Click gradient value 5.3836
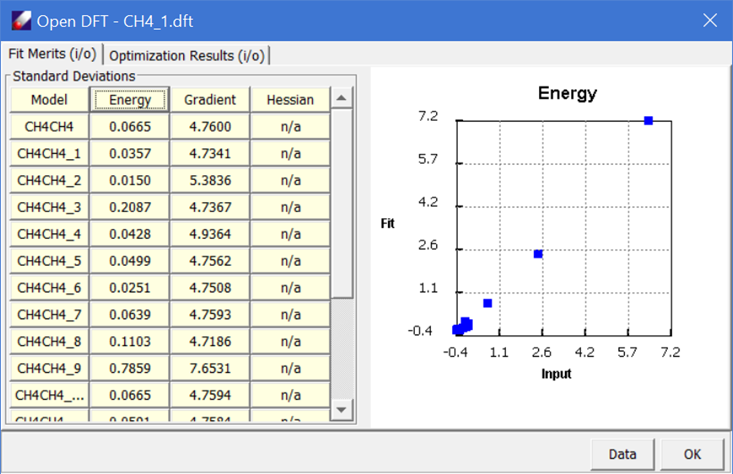The width and height of the screenshot is (733, 474). 210,180
